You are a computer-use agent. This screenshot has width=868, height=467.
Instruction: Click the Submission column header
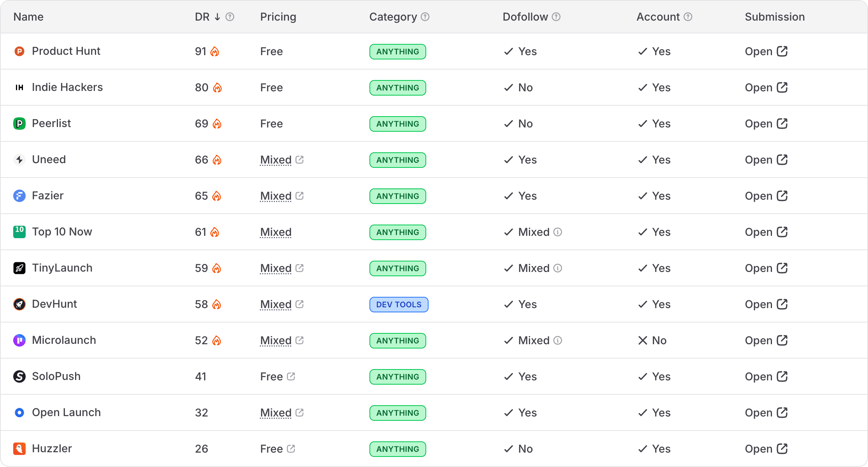click(x=775, y=17)
